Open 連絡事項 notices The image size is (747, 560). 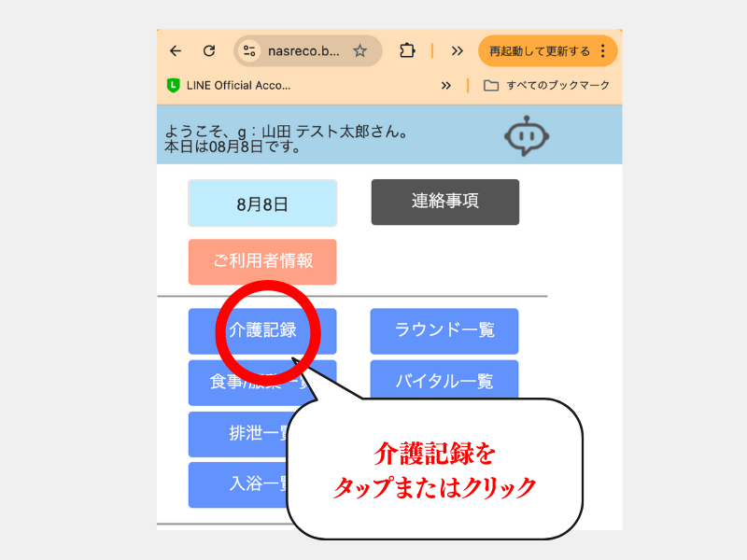(444, 202)
